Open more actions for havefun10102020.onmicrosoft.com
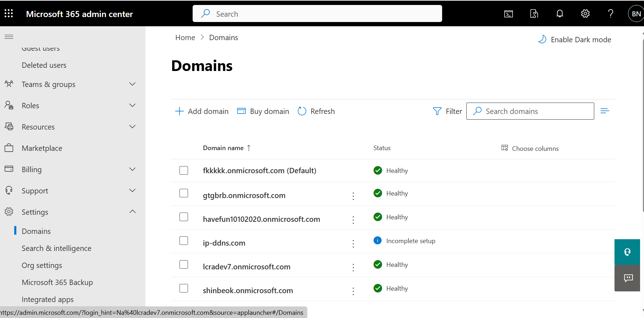The image size is (644, 318). pyautogui.click(x=353, y=220)
